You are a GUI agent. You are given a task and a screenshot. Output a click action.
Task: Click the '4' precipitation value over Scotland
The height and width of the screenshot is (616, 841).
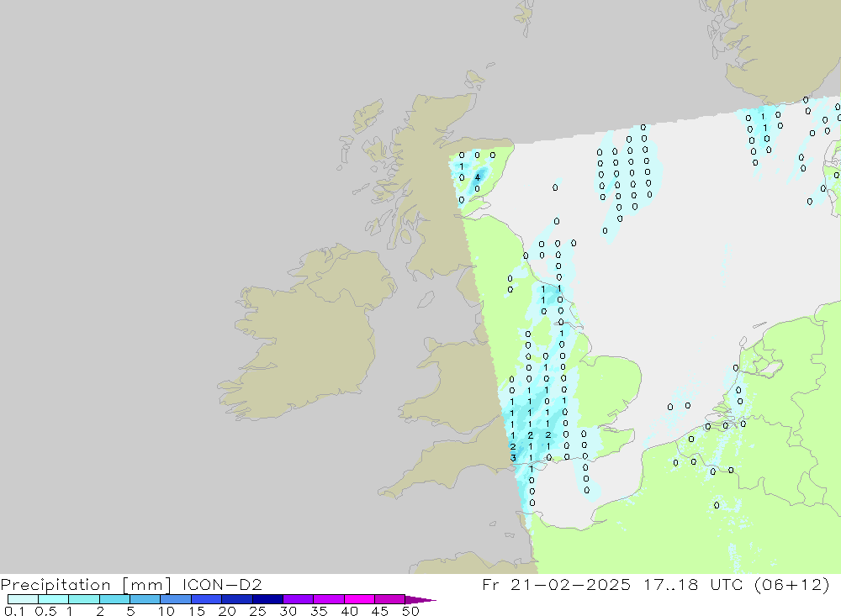478,177
